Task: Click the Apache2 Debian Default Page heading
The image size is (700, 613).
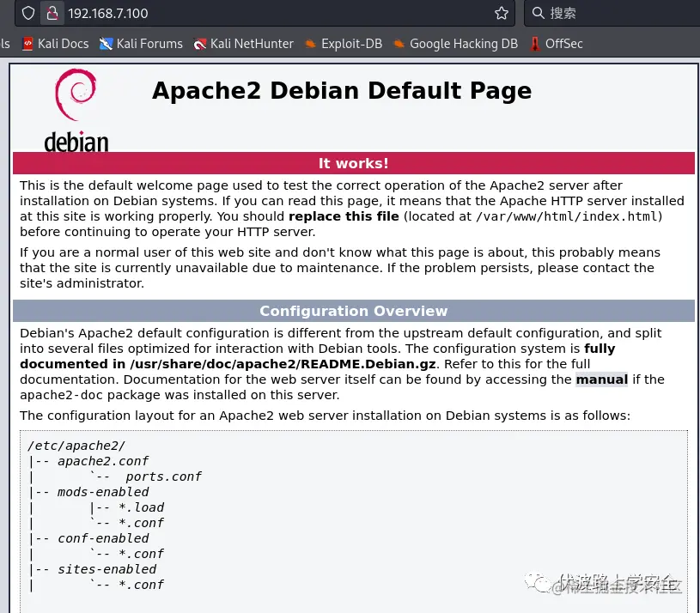Action: tap(342, 90)
